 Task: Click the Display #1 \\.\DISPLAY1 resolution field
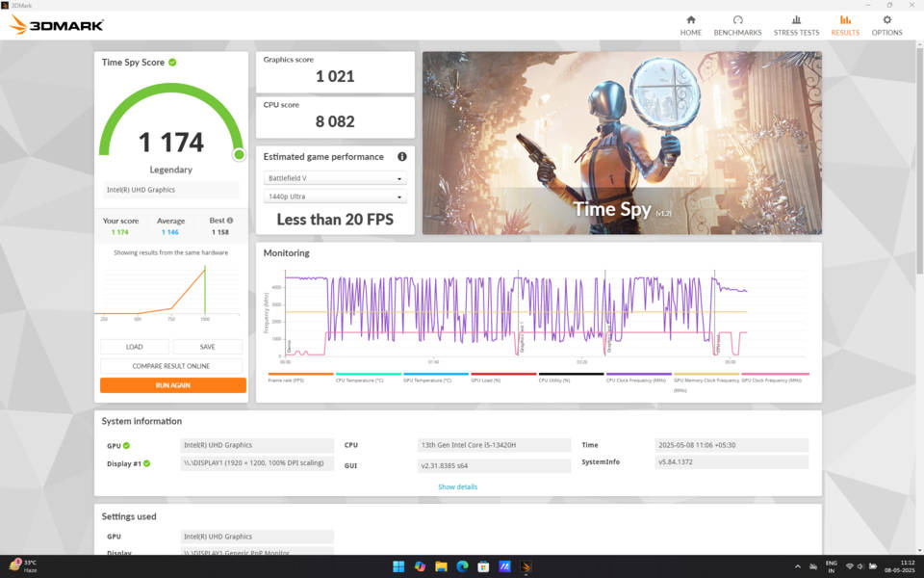coord(256,463)
